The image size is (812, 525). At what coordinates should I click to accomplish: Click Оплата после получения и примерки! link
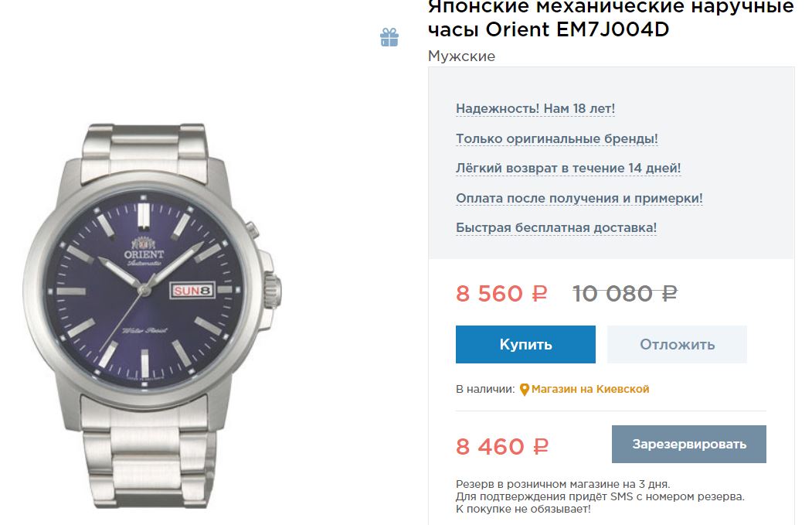click(x=579, y=199)
